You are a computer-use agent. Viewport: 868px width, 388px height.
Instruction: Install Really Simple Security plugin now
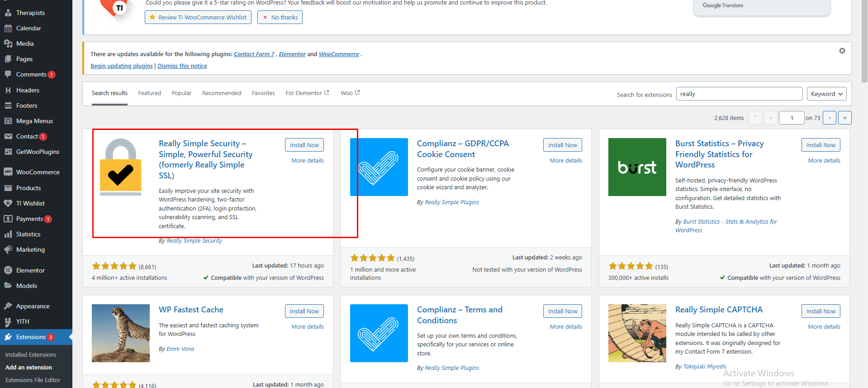pyautogui.click(x=304, y=145)
